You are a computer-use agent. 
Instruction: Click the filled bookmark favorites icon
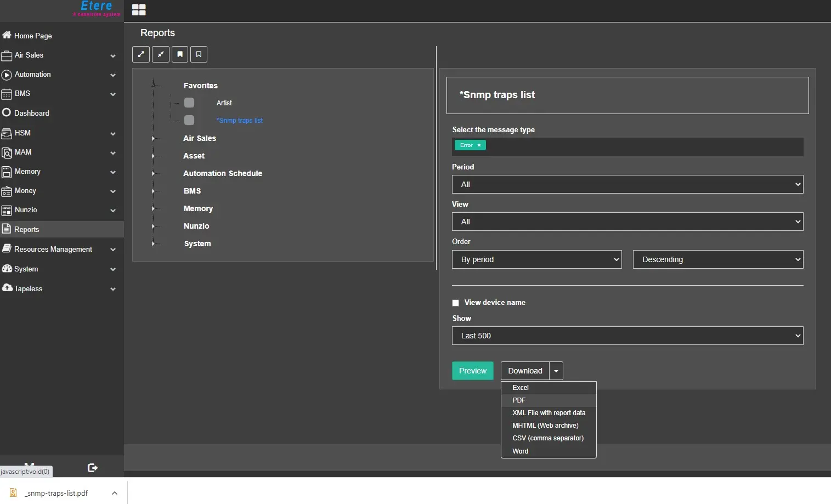pos(180,54)
